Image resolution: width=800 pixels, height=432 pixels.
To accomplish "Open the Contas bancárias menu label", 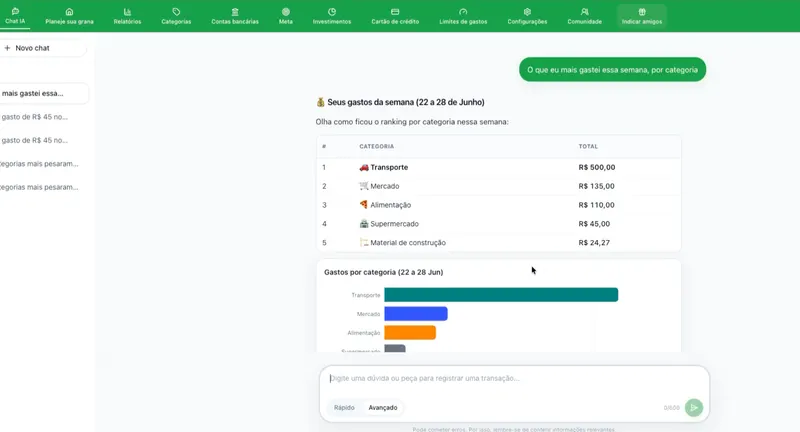I will [x=235, y=22].
